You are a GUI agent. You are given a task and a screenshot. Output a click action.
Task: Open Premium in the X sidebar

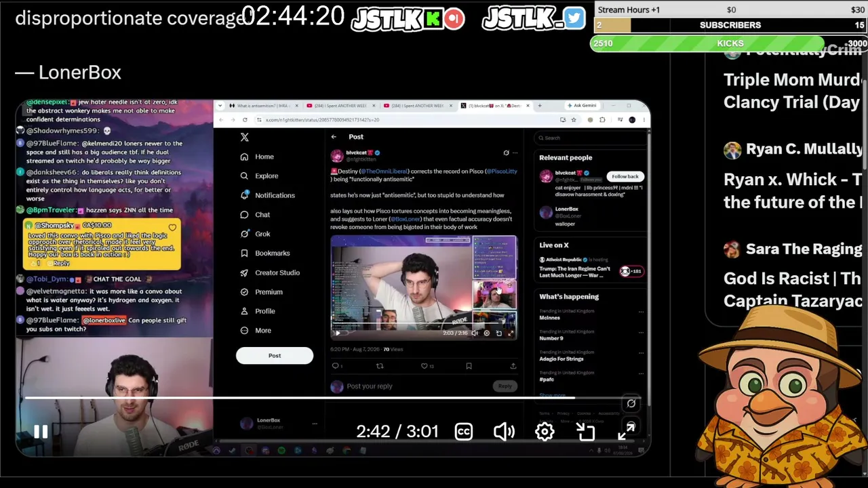[x=261, y=292]
